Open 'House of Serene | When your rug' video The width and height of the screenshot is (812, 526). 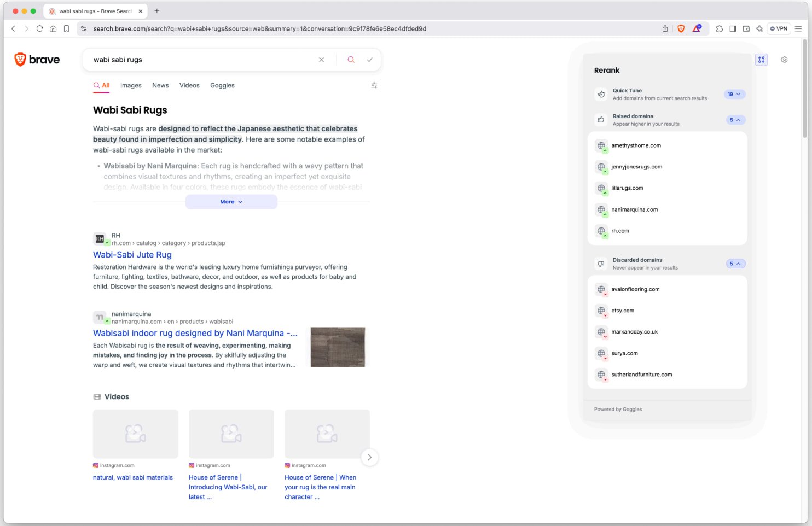[320, 487]
